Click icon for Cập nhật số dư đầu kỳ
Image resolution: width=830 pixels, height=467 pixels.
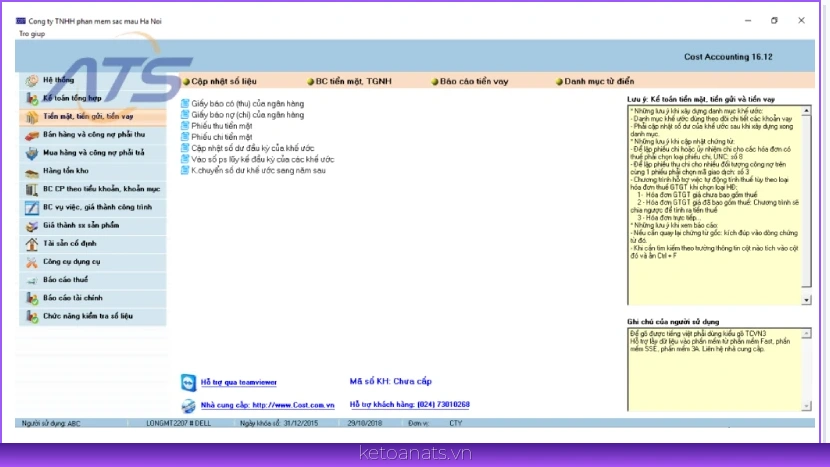185,148
